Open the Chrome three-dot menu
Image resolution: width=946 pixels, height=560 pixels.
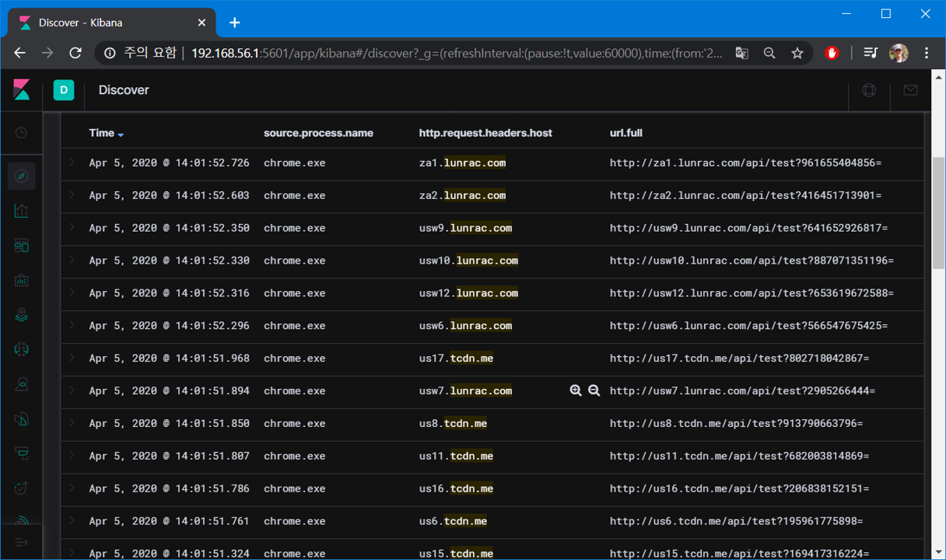click(x=927, y=53)
